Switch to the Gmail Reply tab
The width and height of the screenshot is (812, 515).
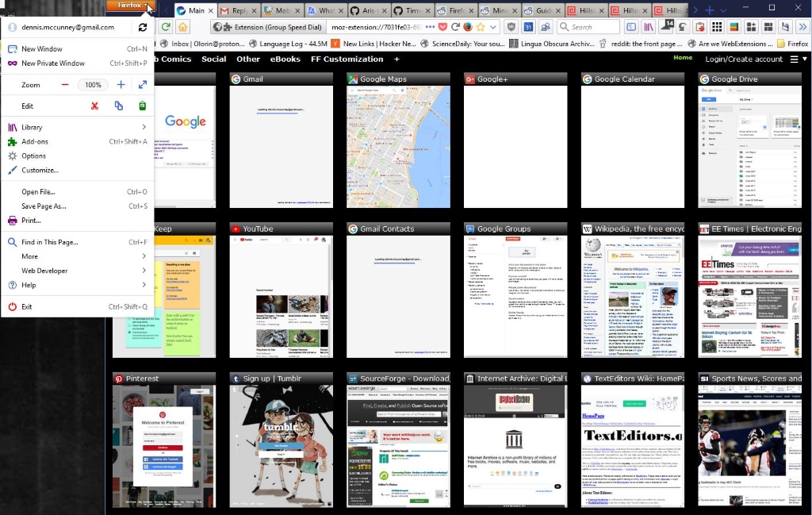(x=239, y=10)
